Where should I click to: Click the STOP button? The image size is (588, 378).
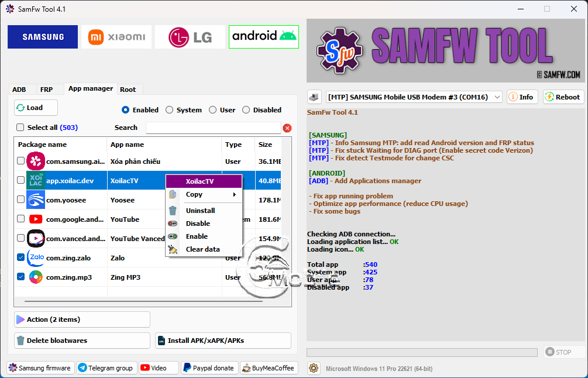point(563,352)
